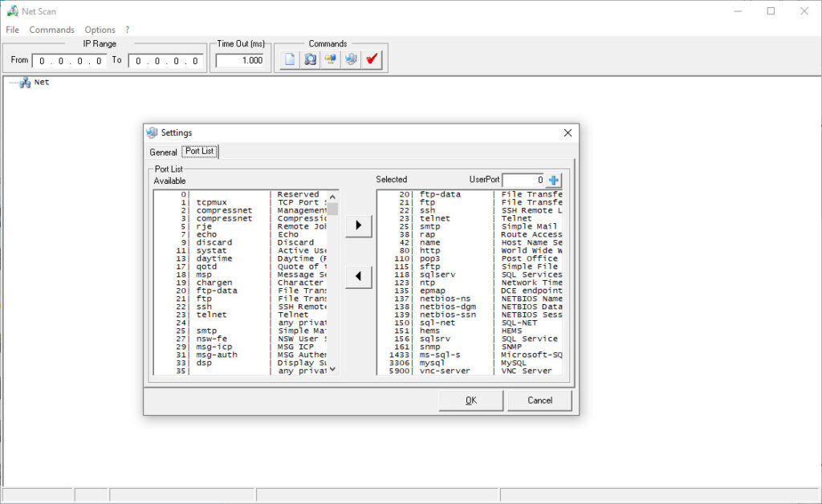
Task: Click the To IP address field
Action: coord(165,61)
